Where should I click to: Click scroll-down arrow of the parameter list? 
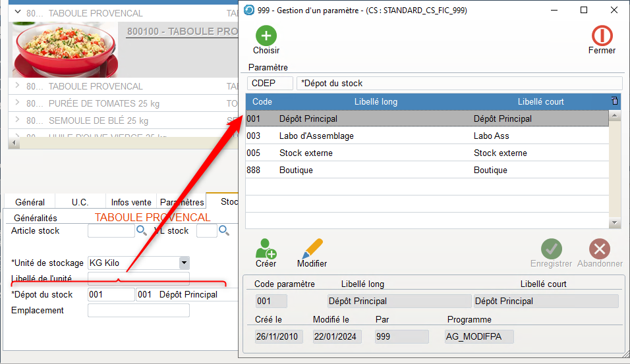[614, 223]
